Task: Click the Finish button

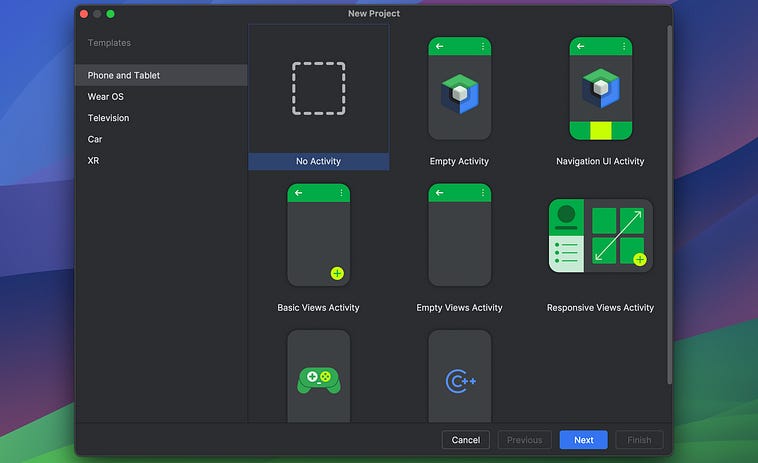Action: coord(639,440)
